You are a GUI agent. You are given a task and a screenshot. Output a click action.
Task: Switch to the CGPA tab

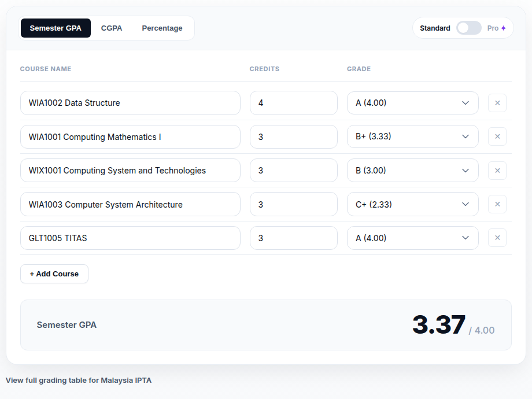click(x=112, y=28)
